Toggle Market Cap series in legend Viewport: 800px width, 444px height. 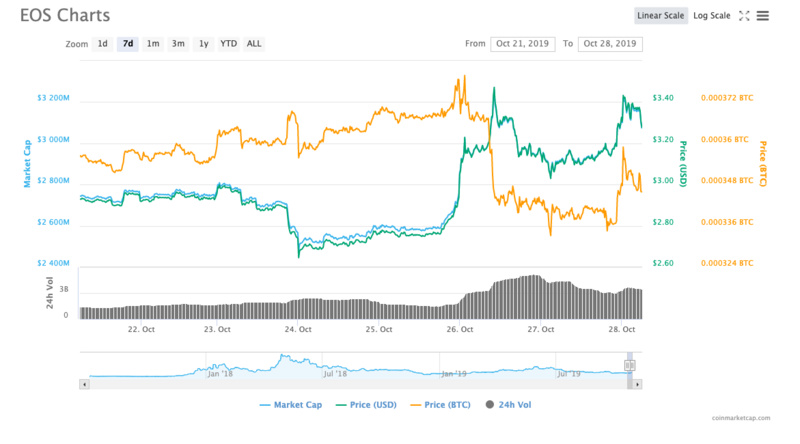tap(291, 405)
